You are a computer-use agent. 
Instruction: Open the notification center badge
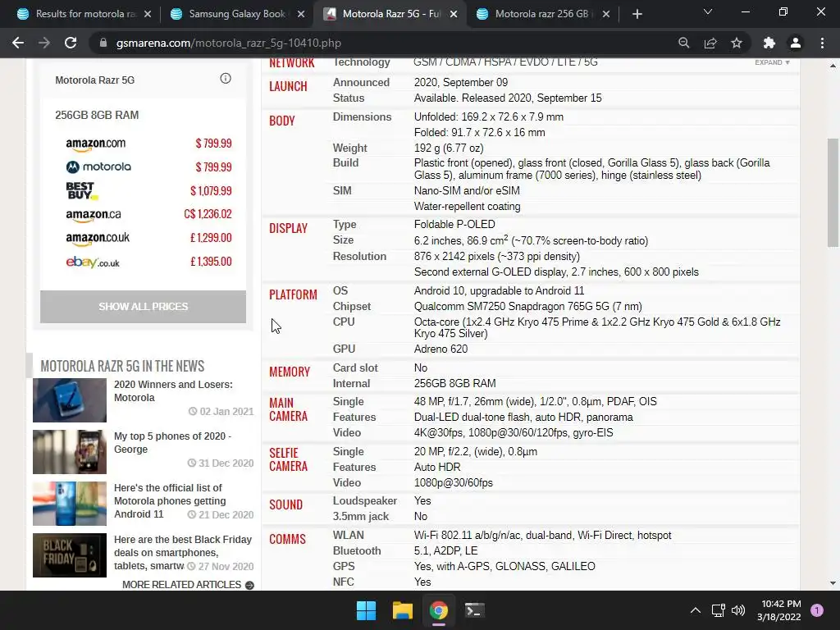point(817,610)
